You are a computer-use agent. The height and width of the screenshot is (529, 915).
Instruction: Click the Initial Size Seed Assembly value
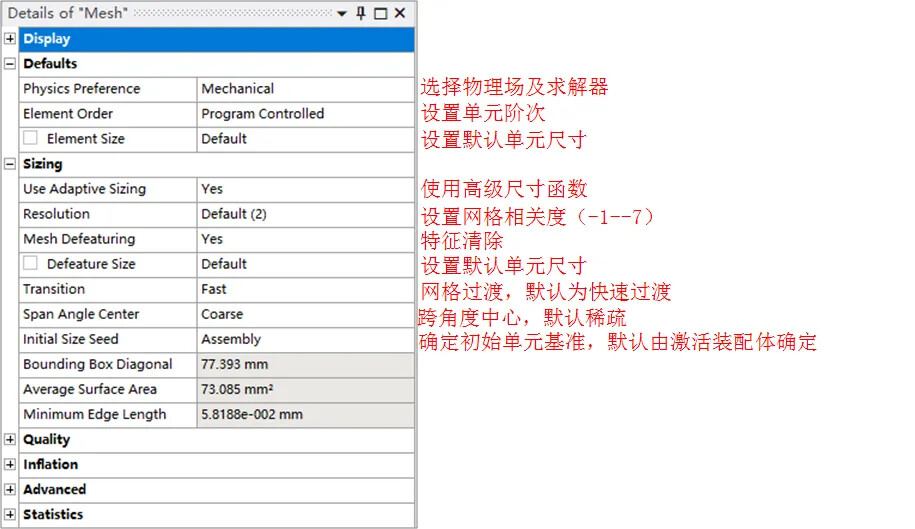[305, 339]
